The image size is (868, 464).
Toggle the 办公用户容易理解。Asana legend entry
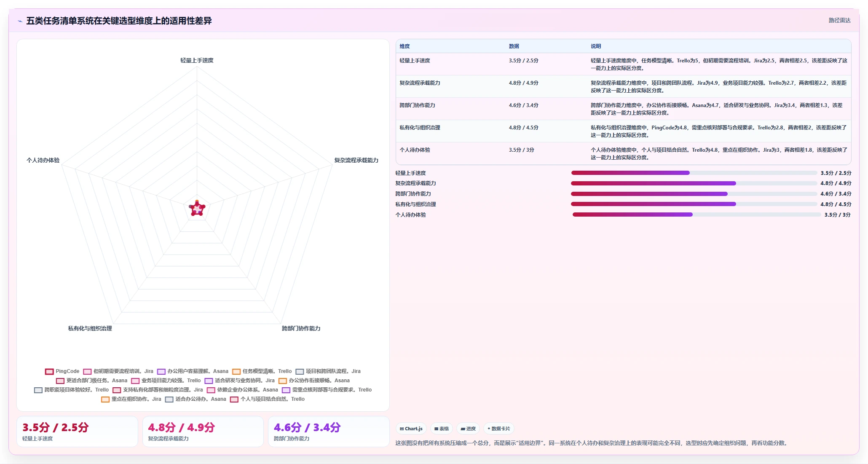(193, 371)
